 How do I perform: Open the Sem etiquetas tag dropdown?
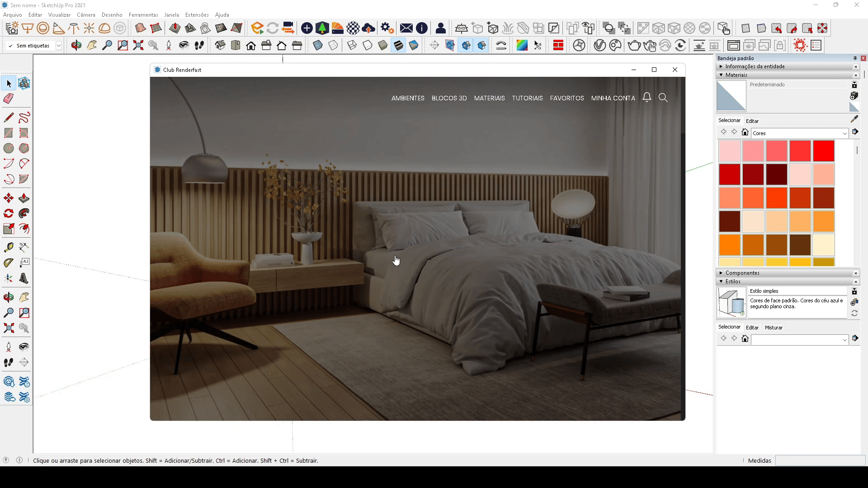[x=58, y=46]
